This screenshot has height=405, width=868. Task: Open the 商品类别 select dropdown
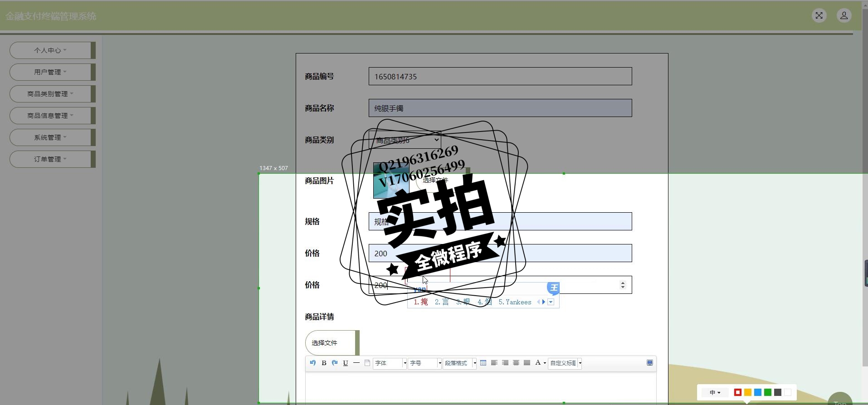click(x=405, y=140)
